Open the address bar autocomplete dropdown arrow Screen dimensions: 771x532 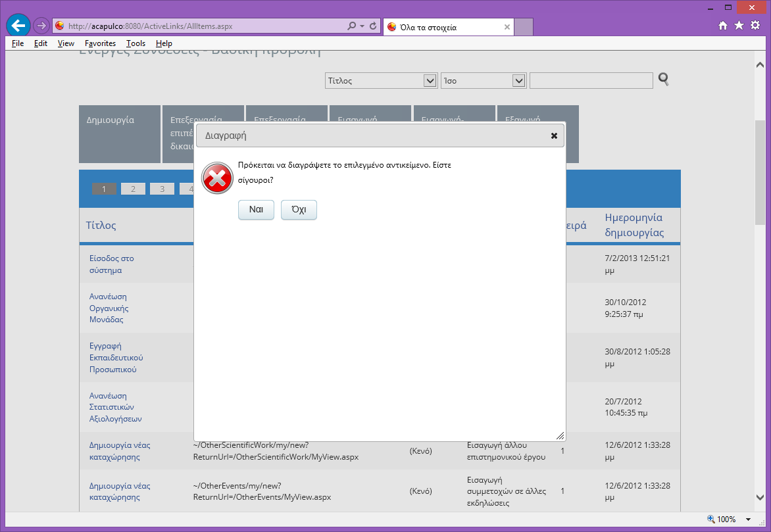(x=362, y=26)
